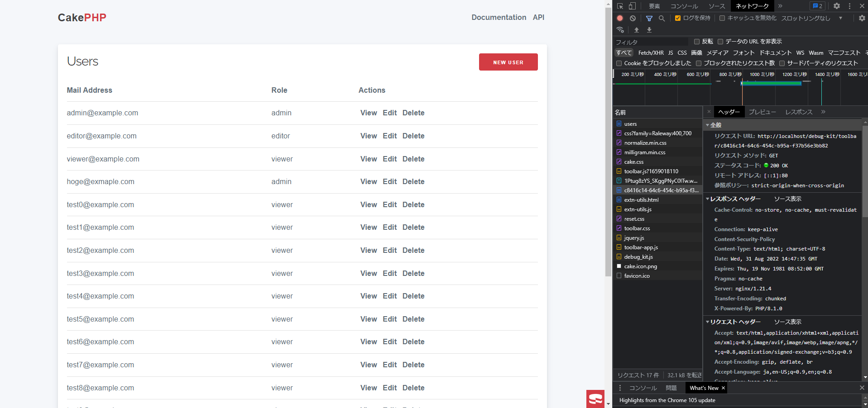The width and height of the screenshot is (868, 408).
Task: Clear the network log
Action: (633, 18)
